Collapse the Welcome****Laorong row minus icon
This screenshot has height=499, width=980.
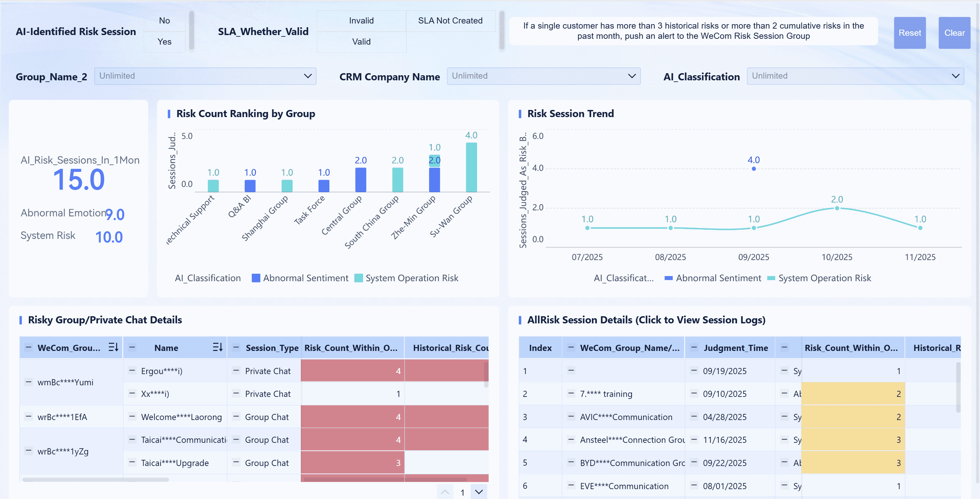tap(132, 416)
